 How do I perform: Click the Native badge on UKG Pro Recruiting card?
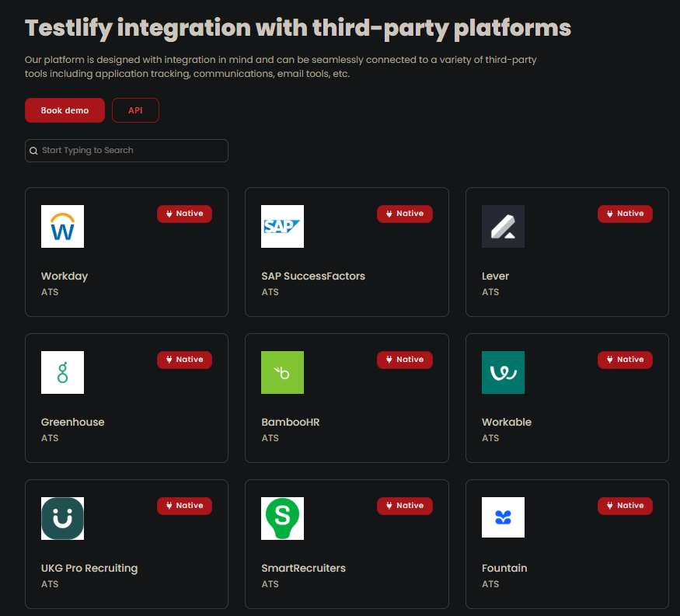(184, 506)
